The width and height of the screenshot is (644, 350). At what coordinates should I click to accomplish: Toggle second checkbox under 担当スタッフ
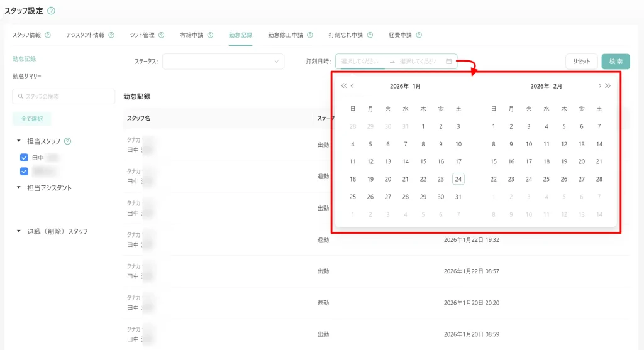(x=25, y=171)
